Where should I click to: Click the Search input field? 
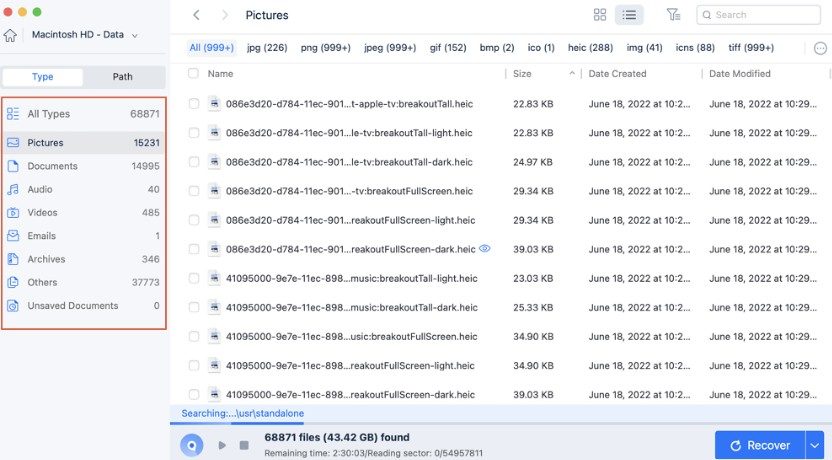[x=758, y=15]
